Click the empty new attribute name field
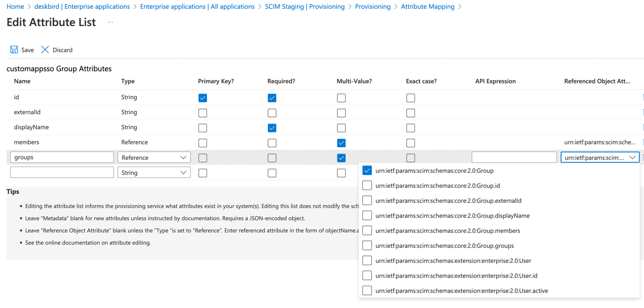Viewport: 644px width, 308px height. point(62,172)
